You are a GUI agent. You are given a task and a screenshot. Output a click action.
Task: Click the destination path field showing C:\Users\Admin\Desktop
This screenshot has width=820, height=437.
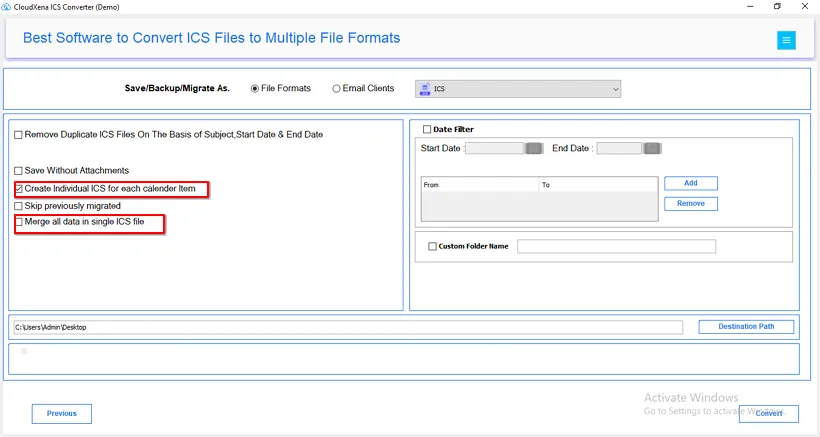[x=348, y=327]
